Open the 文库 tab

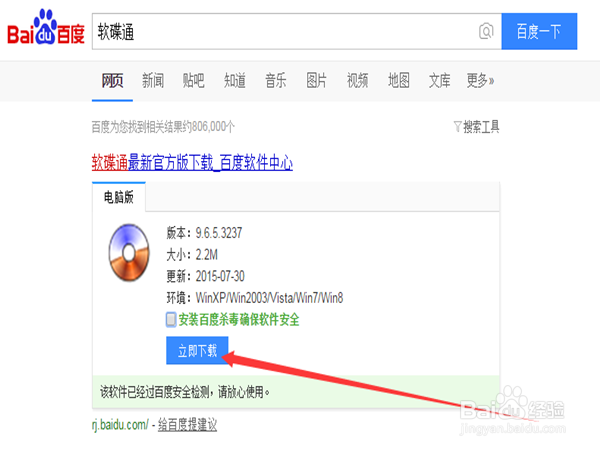[x=439, y=81]
